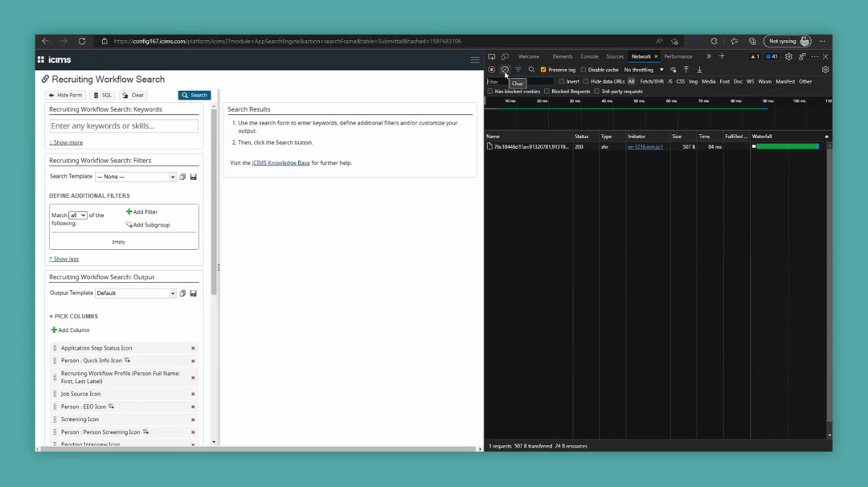Save the Search Template disk icon
This screenshot has width=868, height=487.
(x=193, y=177)
